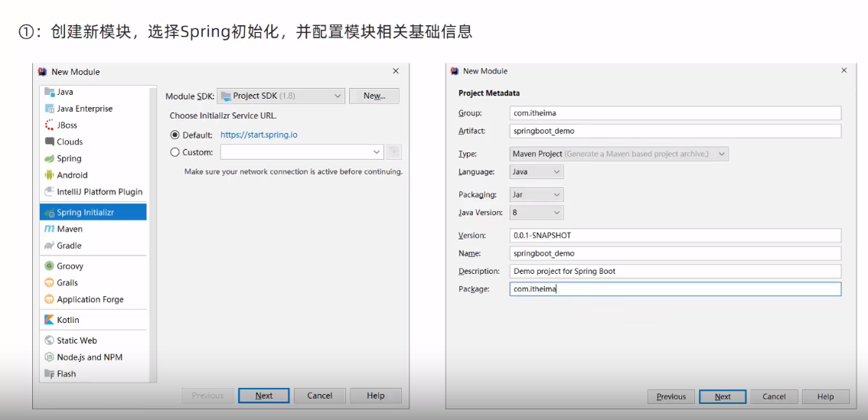Click the Name input field
The width and height of the screenshot is (868, 420).
(x=675, y=253)
